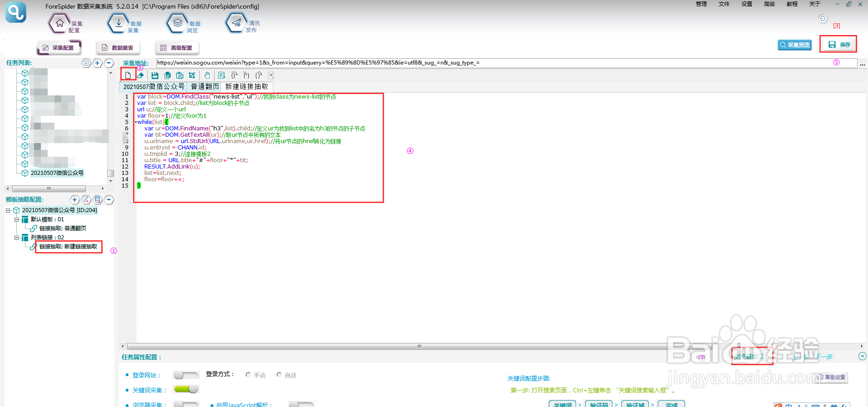
Task: Switch to the 20210507微信公众号 script tab
Action: point(153,86)
